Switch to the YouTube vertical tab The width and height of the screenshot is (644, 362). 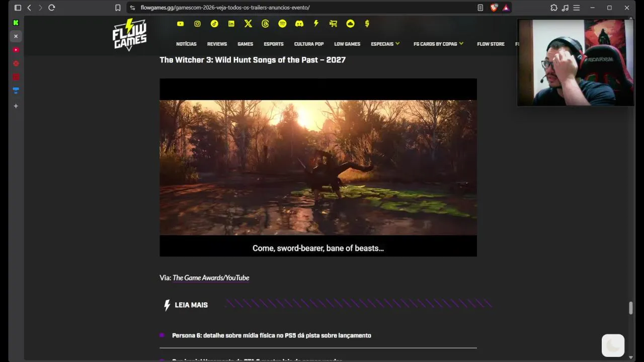tap(16, 50)
